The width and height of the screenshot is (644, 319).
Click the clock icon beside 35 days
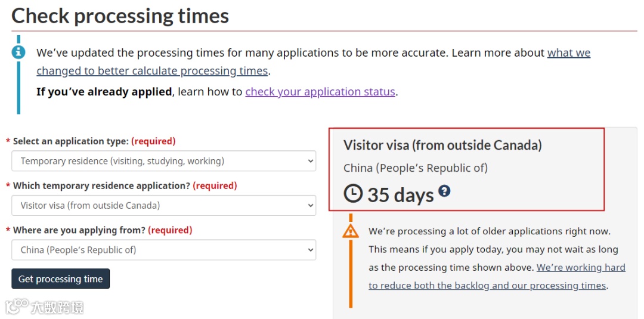pos(353,193)
